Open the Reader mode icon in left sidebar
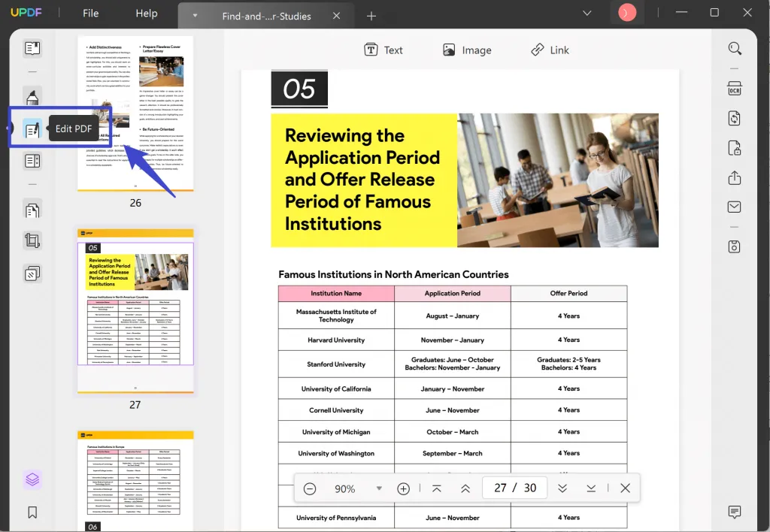770x532 pixels. (32, 49)
